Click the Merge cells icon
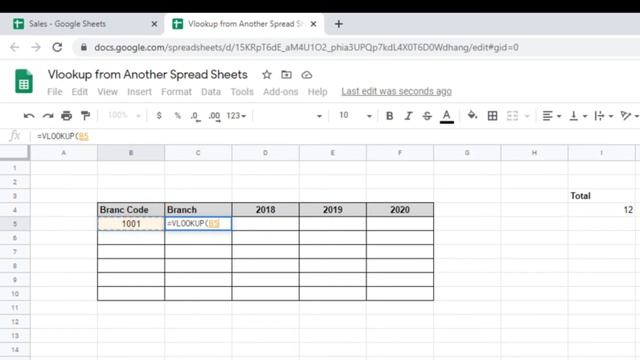The image size is (640, 360). [512, 116]
